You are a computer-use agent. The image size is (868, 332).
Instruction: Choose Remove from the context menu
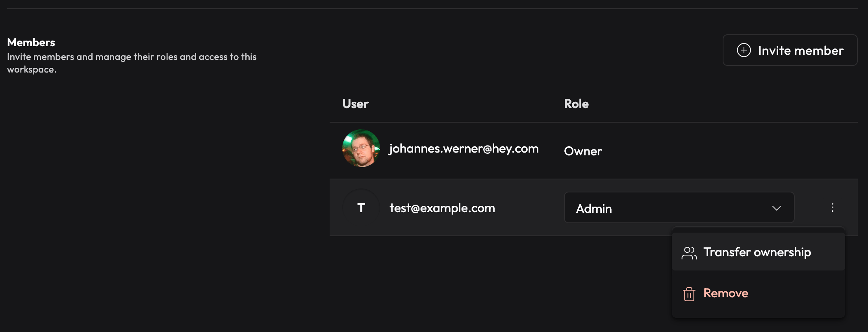[x=758, y=293]
